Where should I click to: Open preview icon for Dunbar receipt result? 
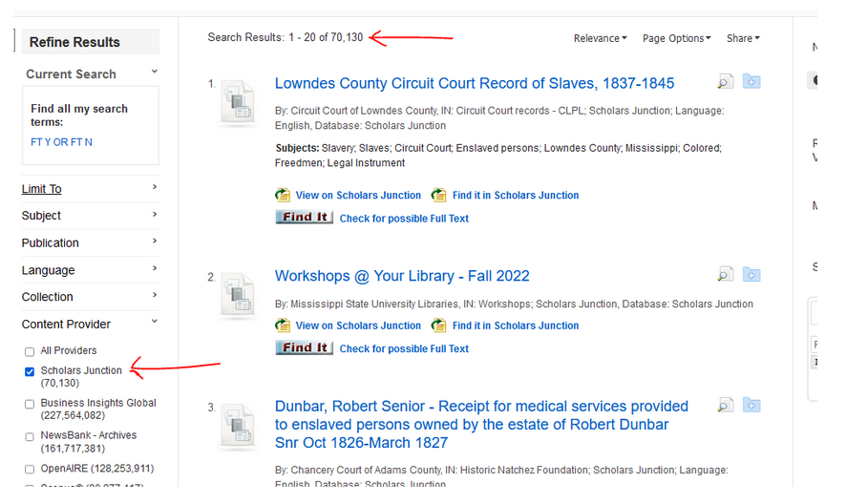pos(725,405)
